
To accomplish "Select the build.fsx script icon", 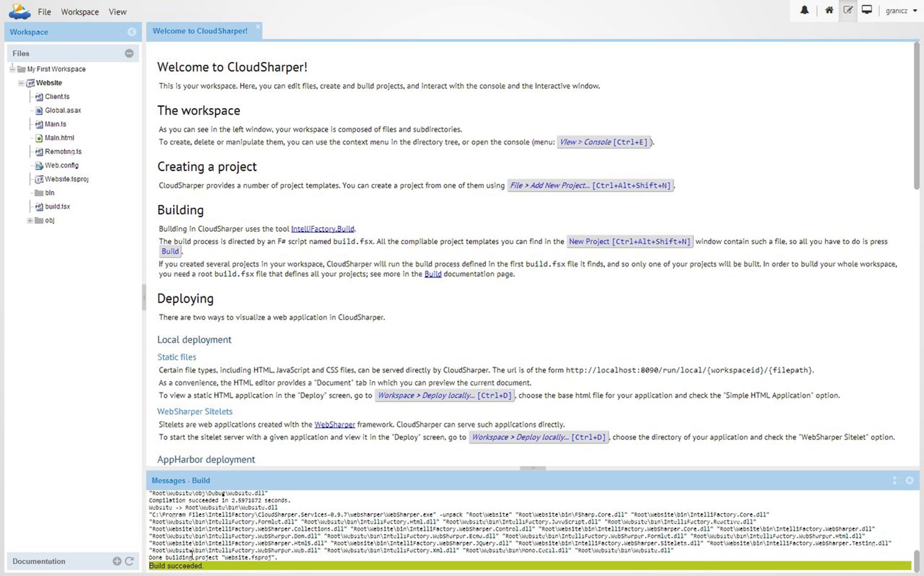I will point(39,207).
